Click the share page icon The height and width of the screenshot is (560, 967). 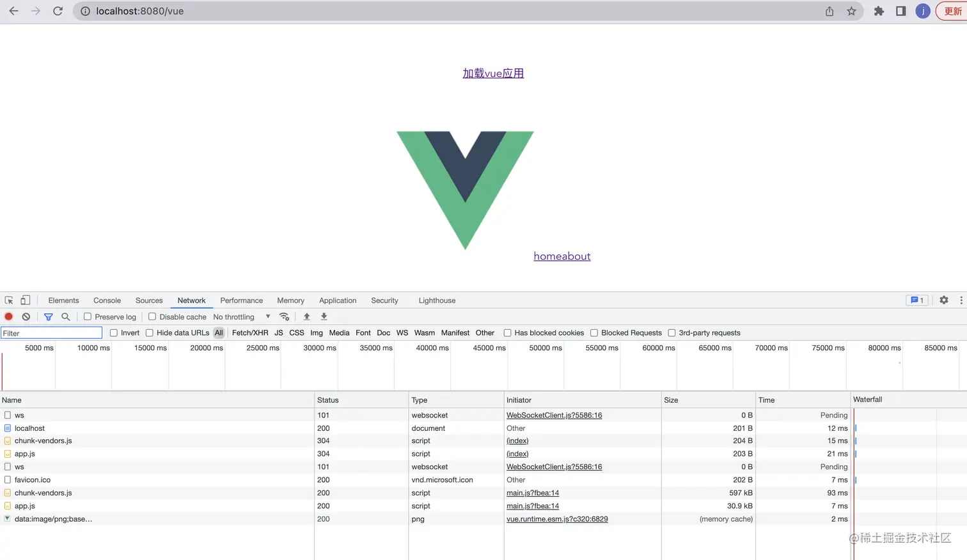(829, 11)
